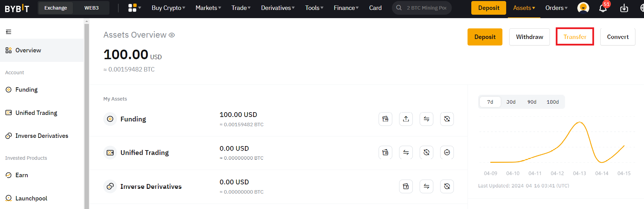The width and height of the screenshot is (644, 209).
Task: Click the Funding asset name in My Assets
Action: 133,119
